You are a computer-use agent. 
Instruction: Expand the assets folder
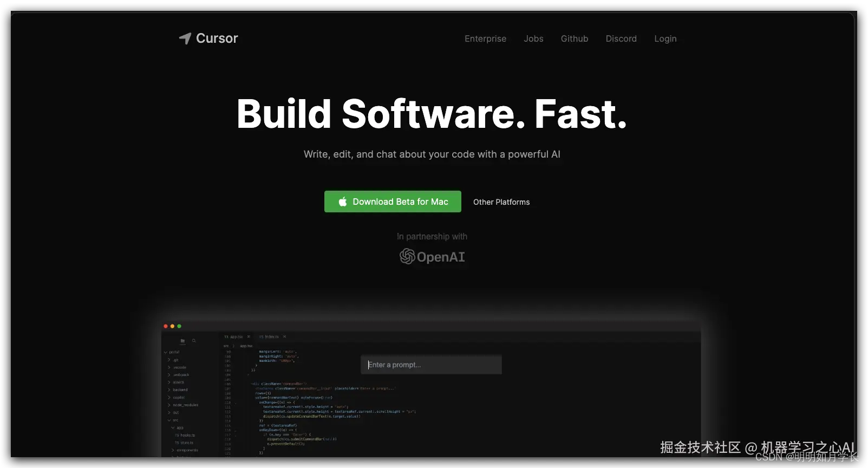click(176, 382)
